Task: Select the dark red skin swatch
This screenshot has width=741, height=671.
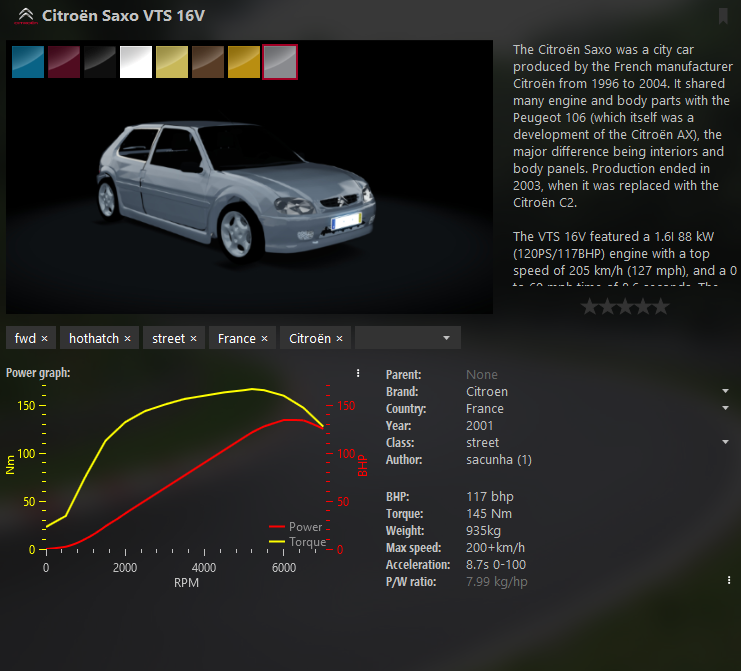Action: (64, 62)
